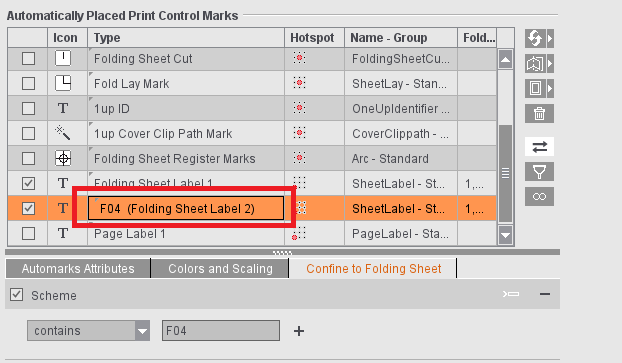This screenshot has width=622, height=363.
Task: Click the swap arrows icon
Action: (539, 147)
